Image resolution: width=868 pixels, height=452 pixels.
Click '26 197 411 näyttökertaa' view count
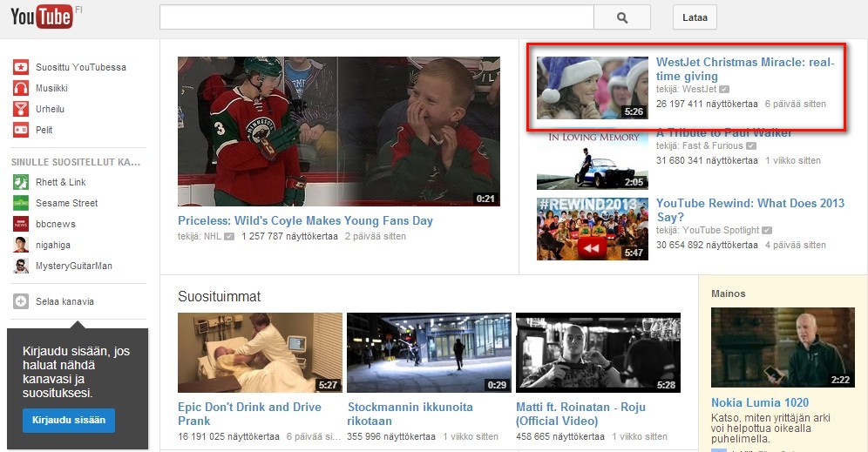click(x=707, y=104)
